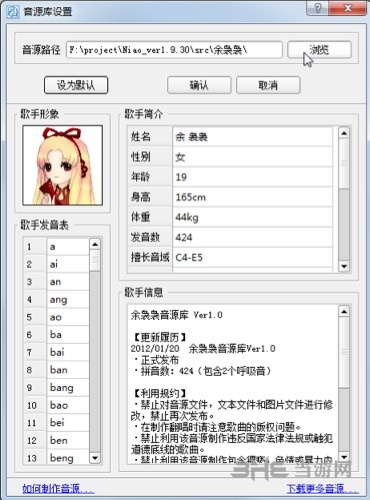Select the 姓名 value 余 袅袅
The width and height of the screenshot is (370, 500).
[253, 137]
